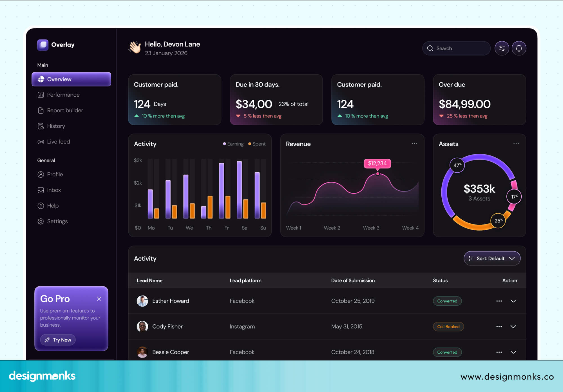Open notifications via the bell icon
This screenshot has height=392, width=563.
click(x=519, y=48)
